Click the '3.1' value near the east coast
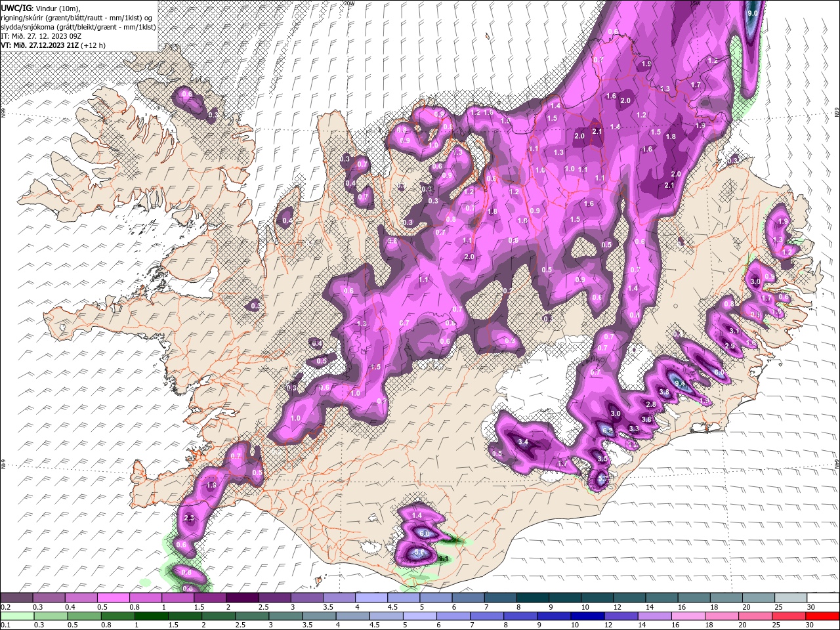Image resolution: width=840 pixels, height=630 pixels. click(x=734, y=331)
